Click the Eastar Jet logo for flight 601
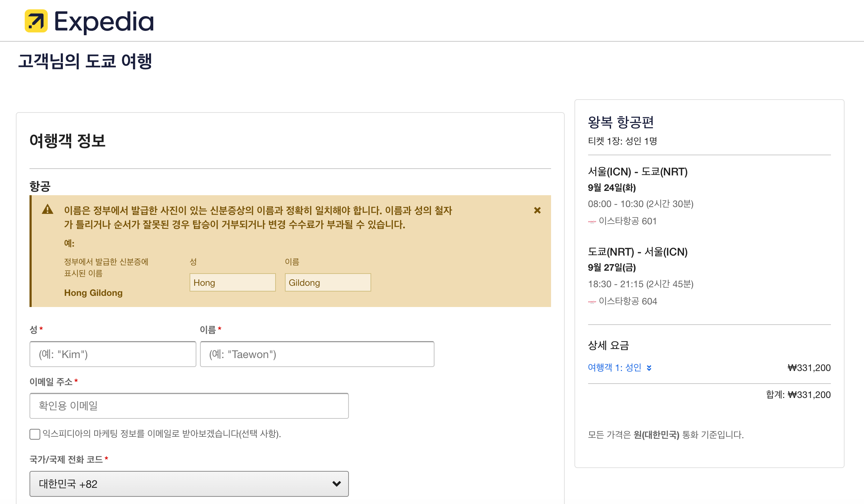This screenshot has width=864, height=504. [592, 222]
